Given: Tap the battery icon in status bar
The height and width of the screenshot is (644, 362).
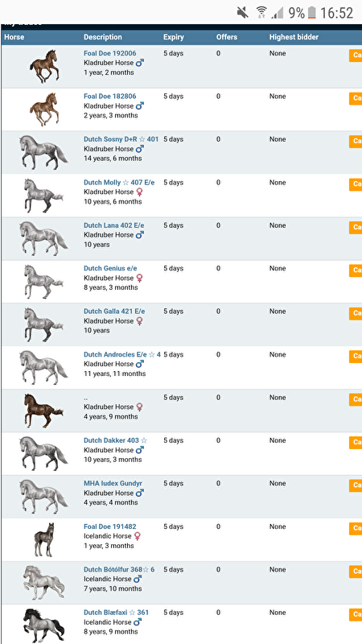Looking at the screenshot, I should coord(312,13).
